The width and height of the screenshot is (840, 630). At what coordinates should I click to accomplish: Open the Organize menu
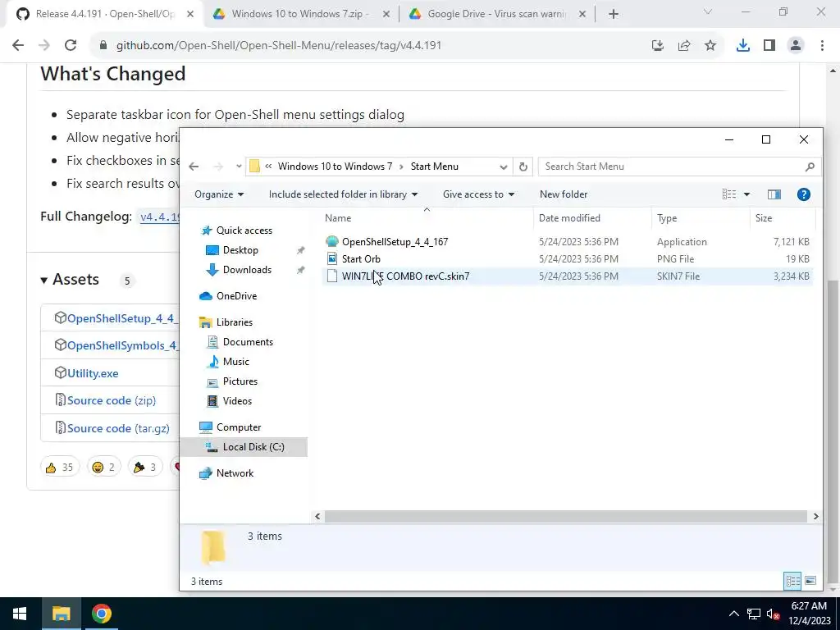click(219, 194)
